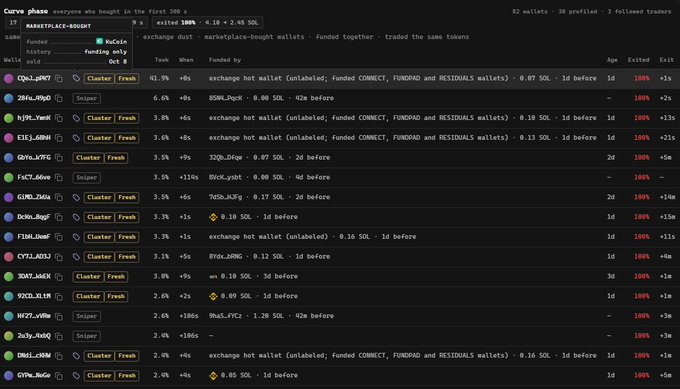Click the Sniper badge on FsC7…66ve row

(x=87, y=177)
